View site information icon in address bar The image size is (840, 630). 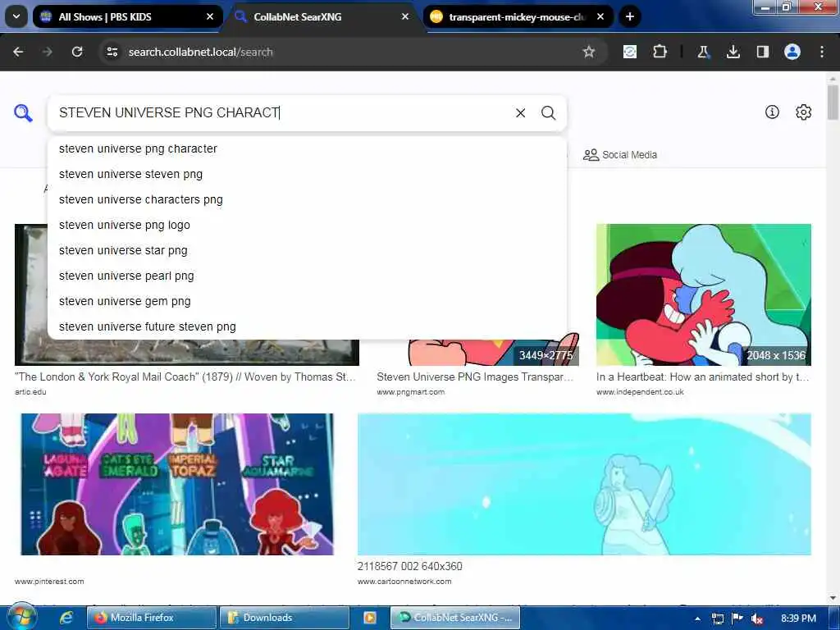(112, 52)
